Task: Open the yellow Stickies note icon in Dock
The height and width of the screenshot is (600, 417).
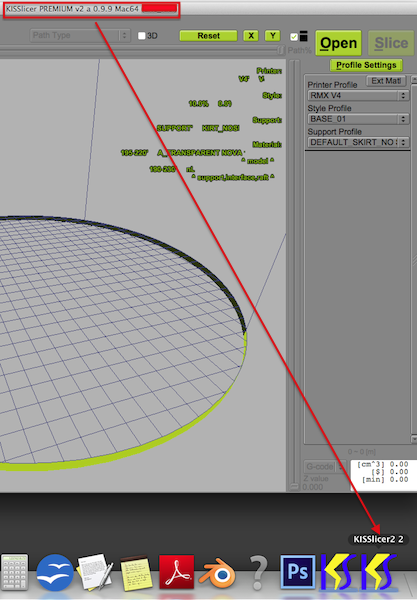Action: point(136,573)
